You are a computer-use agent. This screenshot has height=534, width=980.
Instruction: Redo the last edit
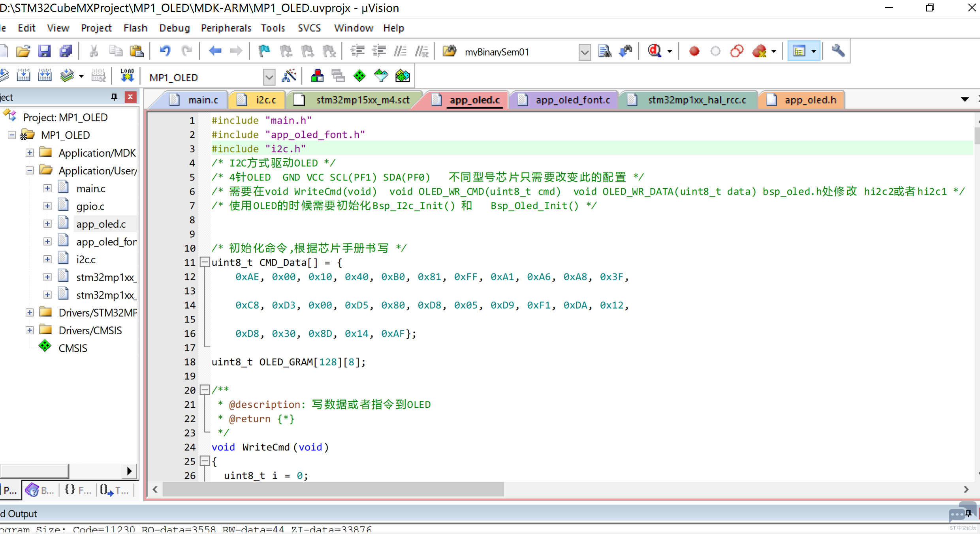186,51
